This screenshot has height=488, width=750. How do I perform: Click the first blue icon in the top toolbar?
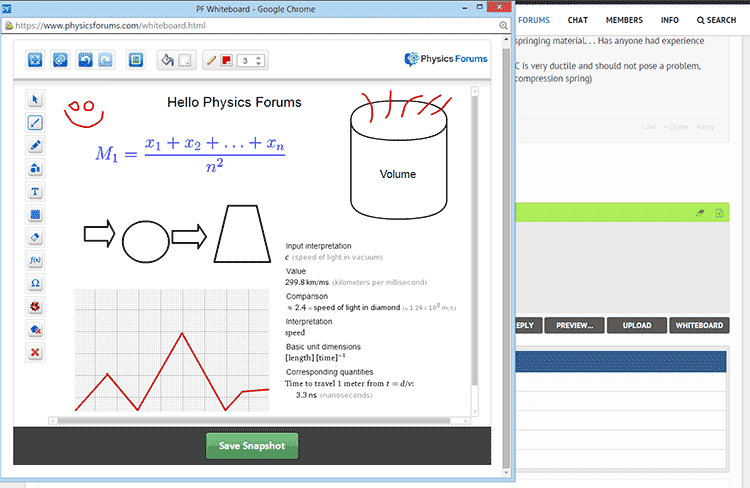(35, 60)
